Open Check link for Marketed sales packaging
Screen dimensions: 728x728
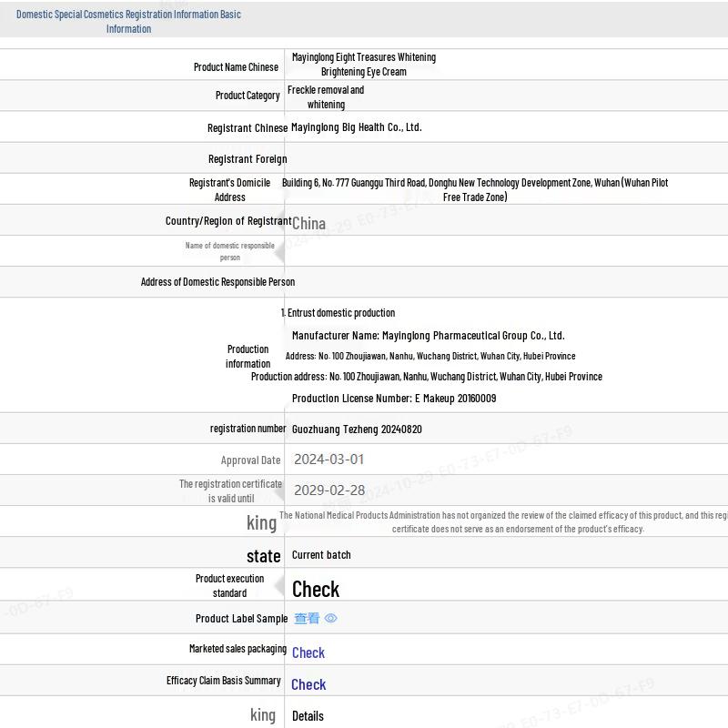pos(308,652)
